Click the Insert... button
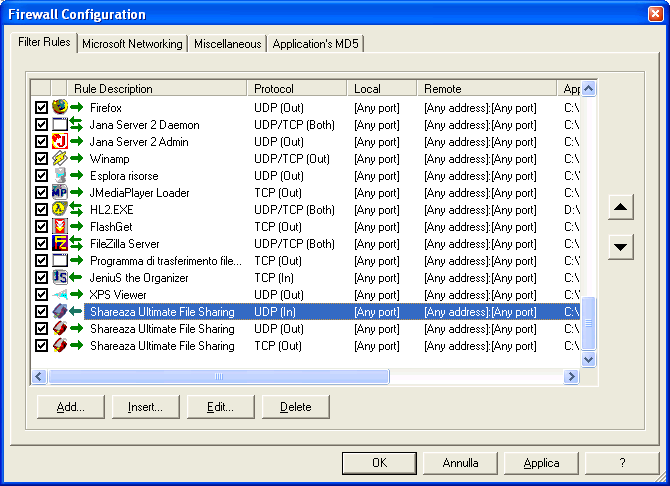The height and width of the screenshot is (486, 670). [145, 406]
